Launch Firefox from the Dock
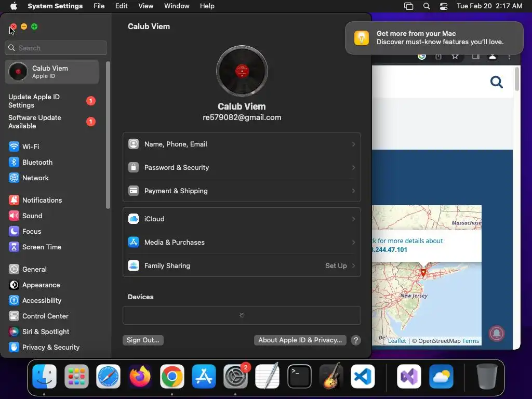 (x=140, y=376)
